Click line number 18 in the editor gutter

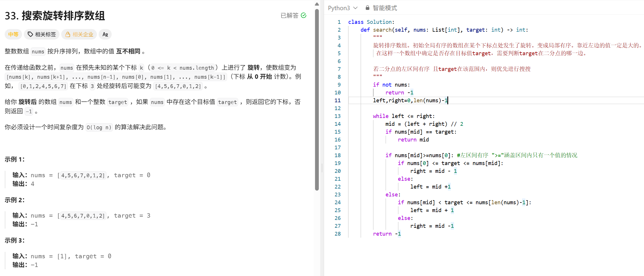tap(337, 155)
